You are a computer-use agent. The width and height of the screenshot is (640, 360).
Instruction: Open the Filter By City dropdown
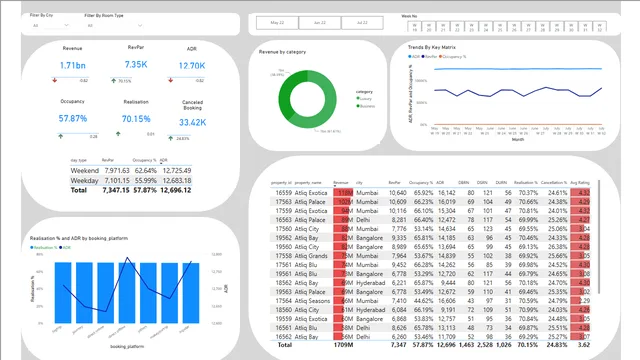(x=51, y=25)
